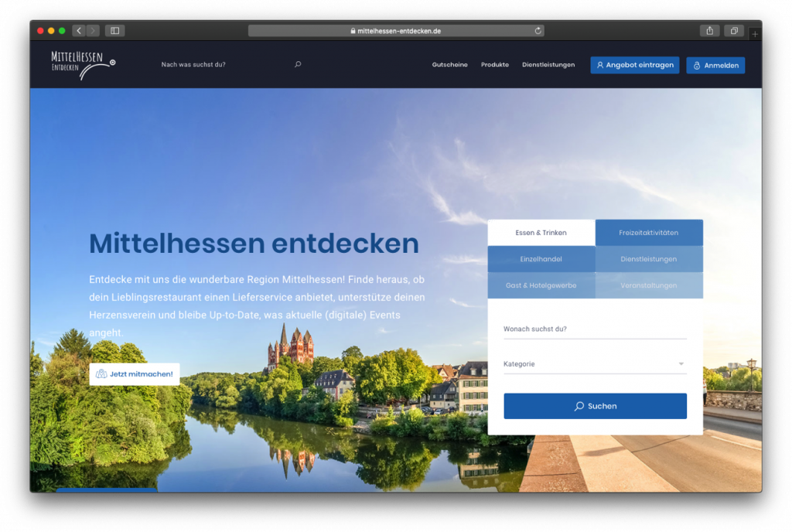
Task: Toggle the Freizeitaktivitäten category tile
Action: coord(649,232)
